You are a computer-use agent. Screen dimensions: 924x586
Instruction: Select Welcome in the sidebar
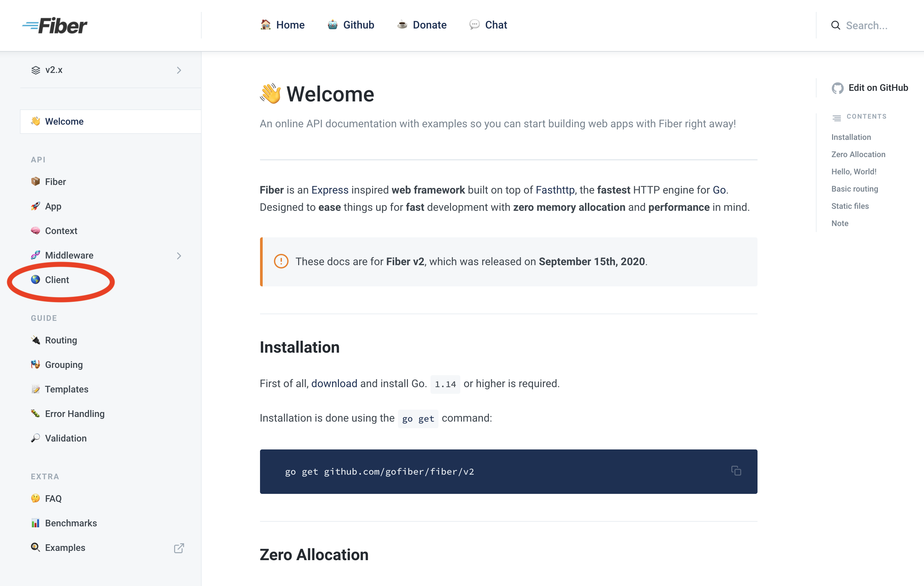coord(64,121)
